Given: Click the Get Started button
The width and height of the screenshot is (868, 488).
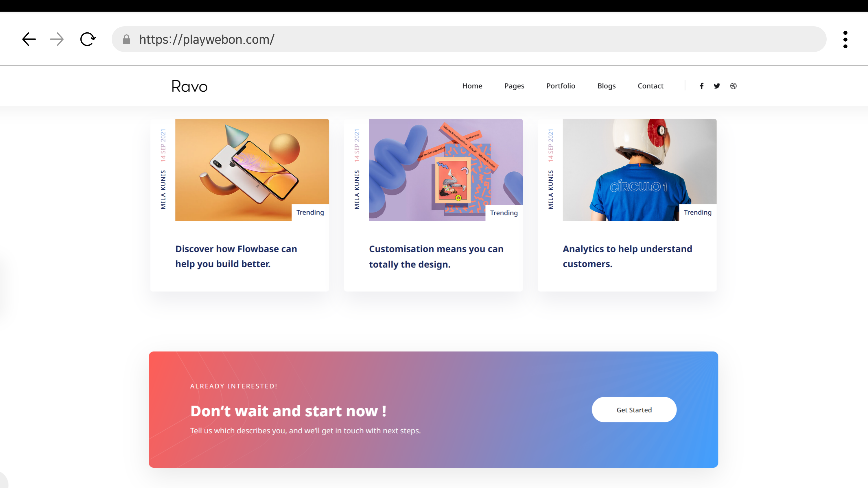Looking at the screenshot, I should tap(634, 410).
